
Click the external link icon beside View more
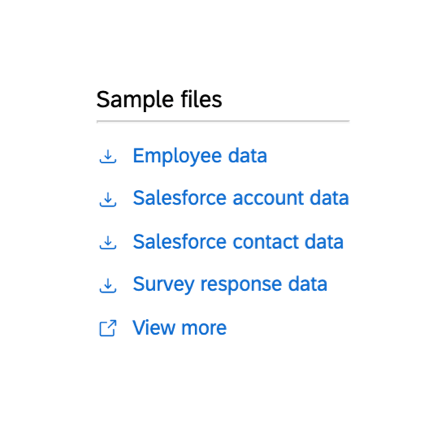tap(108, 328)
